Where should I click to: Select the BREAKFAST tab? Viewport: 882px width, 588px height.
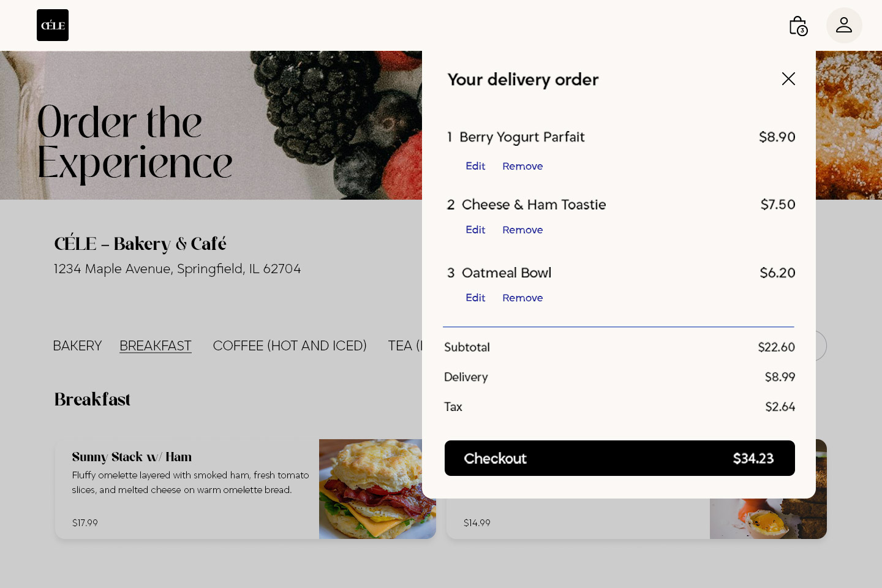click(x=155, y=345)
